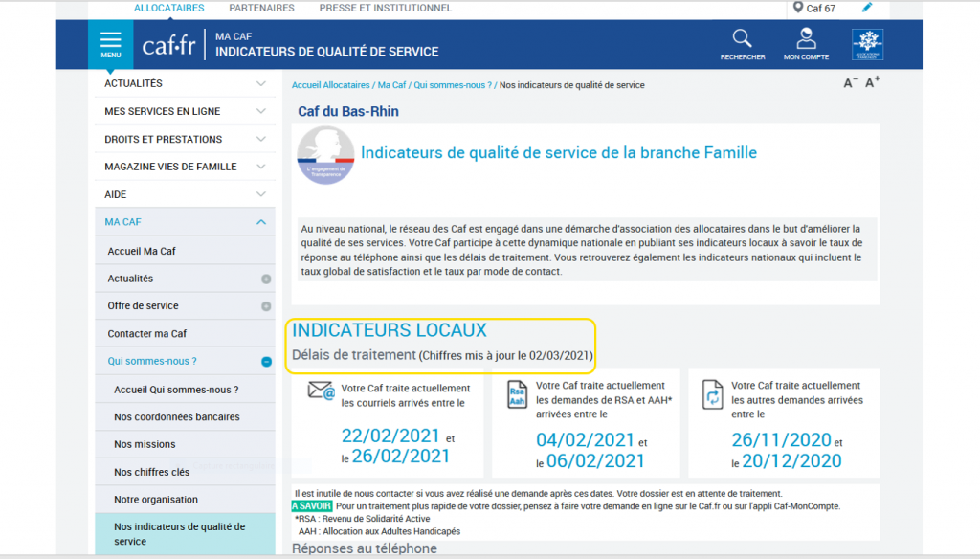This screenshot has height=559, width=980.
Task: Expand the Droits et Prestations section
Action: (x=261, y=139)
